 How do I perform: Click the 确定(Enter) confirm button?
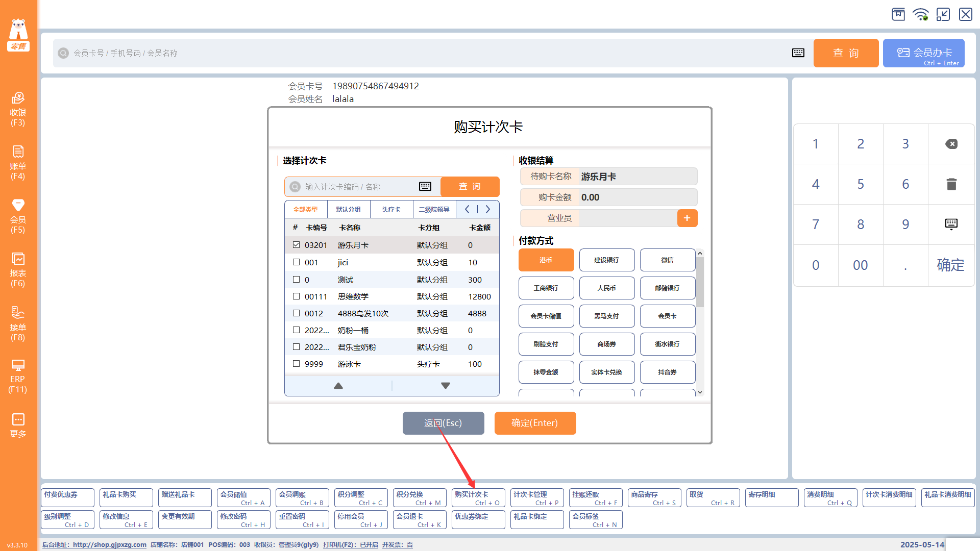tap(535, 423)
